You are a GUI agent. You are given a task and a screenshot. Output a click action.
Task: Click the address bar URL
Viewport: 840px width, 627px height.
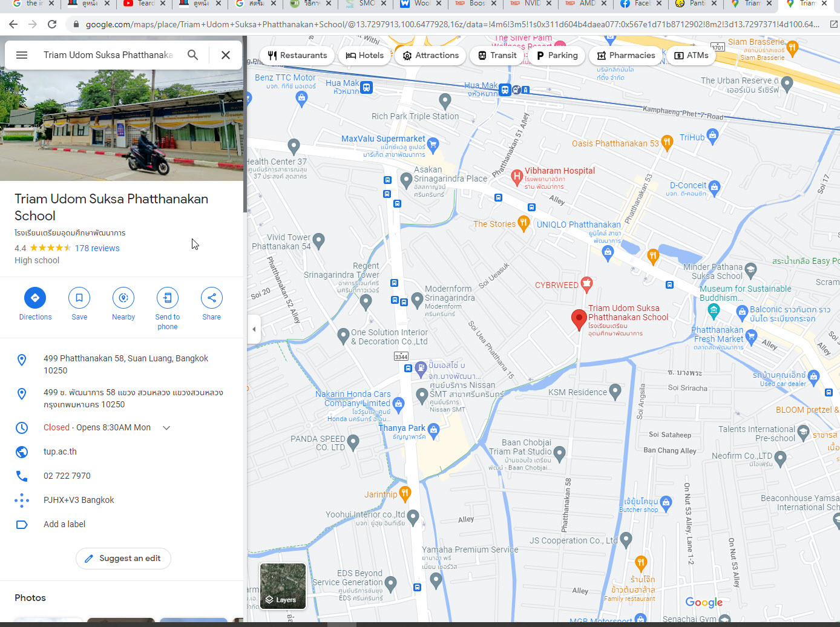coord(453,25)
